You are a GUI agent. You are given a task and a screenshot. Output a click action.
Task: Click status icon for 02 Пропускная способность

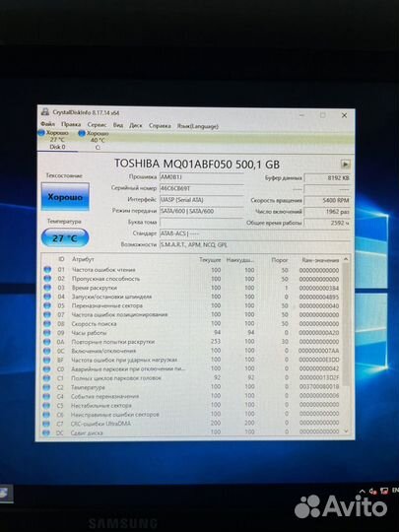47,279
